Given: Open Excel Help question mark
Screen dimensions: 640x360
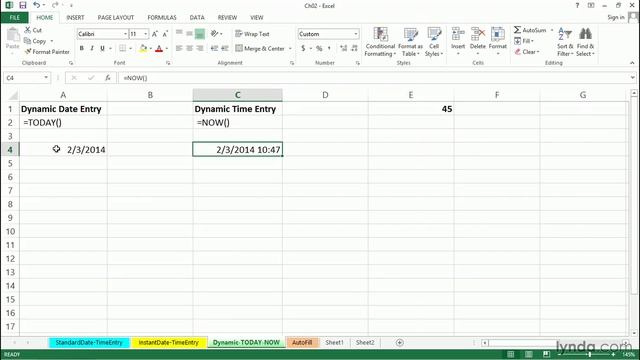Looking at the screenshot, I should (x=577, y=5).
